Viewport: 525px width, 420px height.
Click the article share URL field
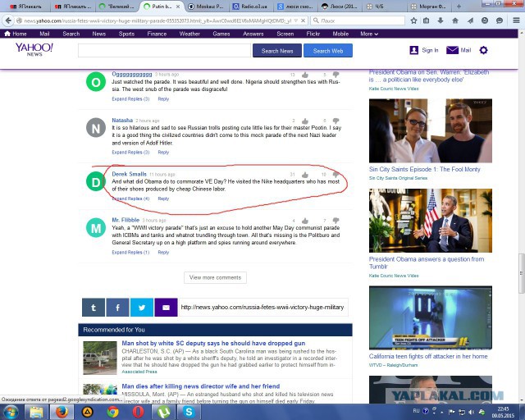(263, 308)
